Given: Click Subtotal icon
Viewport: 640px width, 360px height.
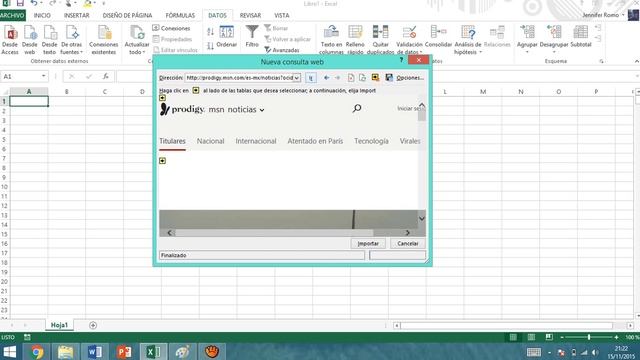Looking at the screenshot, I should pos(581,36).
